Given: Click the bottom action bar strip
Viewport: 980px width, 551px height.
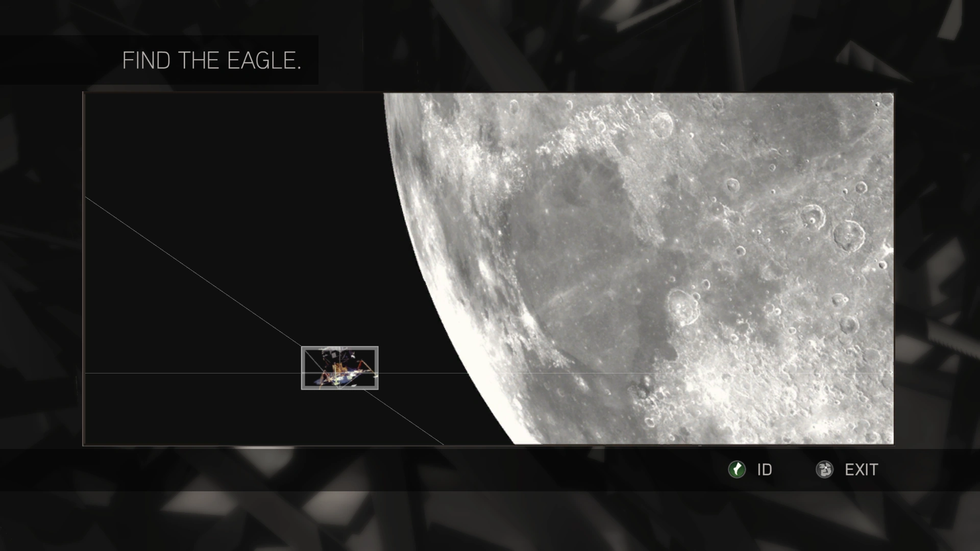Looking at the screenshot, I should pos(490,470).
